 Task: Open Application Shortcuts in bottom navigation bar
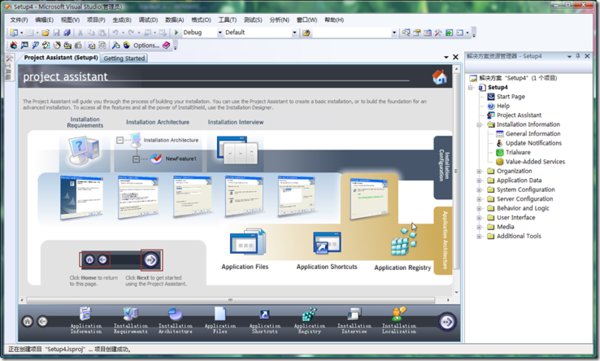coord(264,320)
